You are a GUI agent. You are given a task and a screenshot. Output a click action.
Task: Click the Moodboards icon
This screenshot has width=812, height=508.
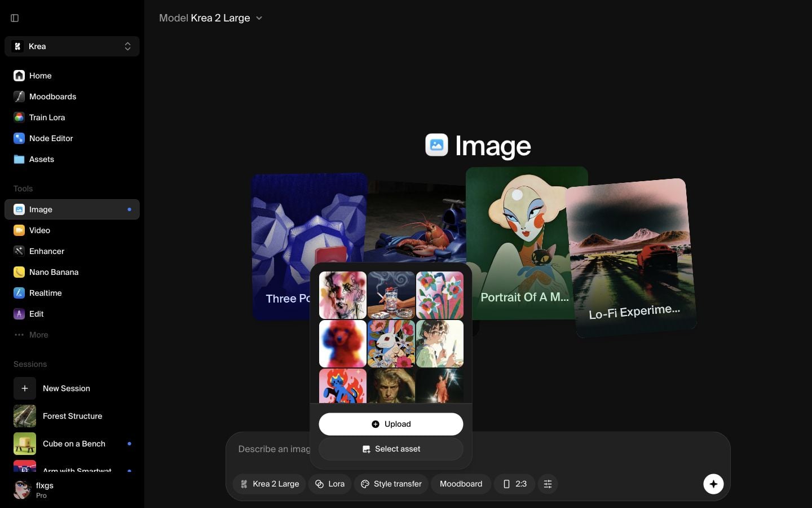19,97
